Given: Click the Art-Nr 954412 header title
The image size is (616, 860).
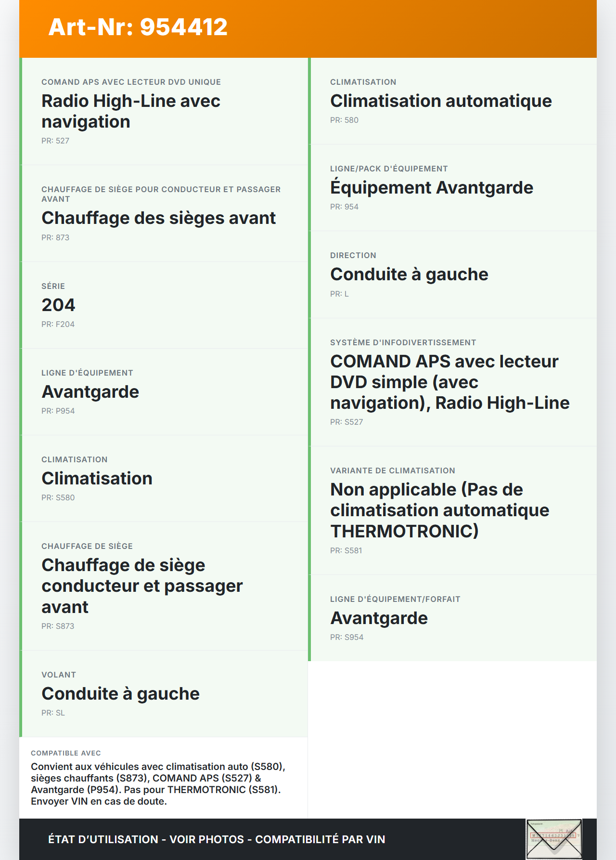Looking at the screenshot, I should pos(138,27).
